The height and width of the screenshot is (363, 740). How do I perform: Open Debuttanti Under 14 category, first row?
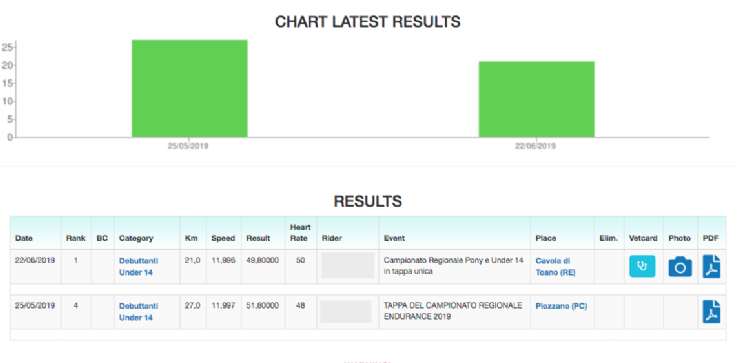[138, 267]
